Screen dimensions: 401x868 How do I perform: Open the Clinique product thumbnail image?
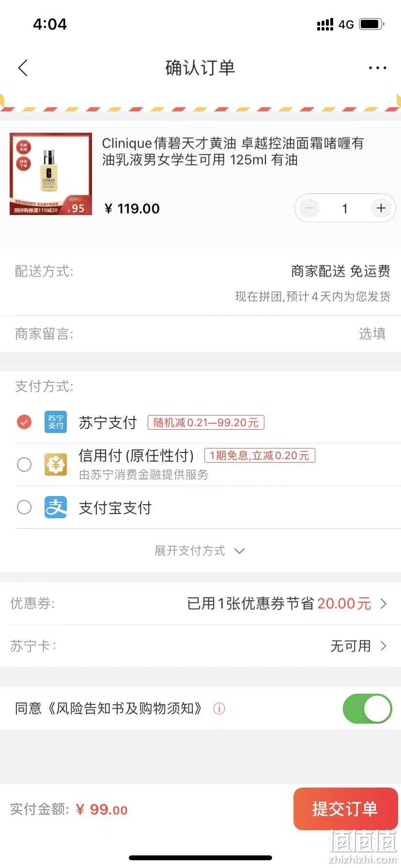click(x=51, y=174)
